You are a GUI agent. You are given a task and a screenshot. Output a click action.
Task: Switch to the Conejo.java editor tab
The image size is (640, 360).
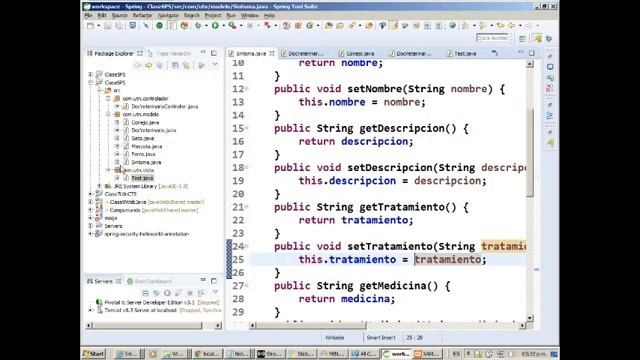(x=356, y=53)
